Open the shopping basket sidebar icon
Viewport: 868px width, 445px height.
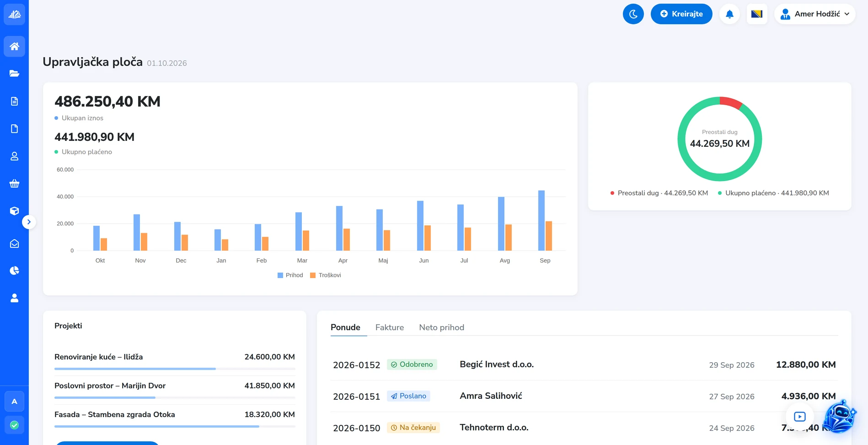pos(14,184)
